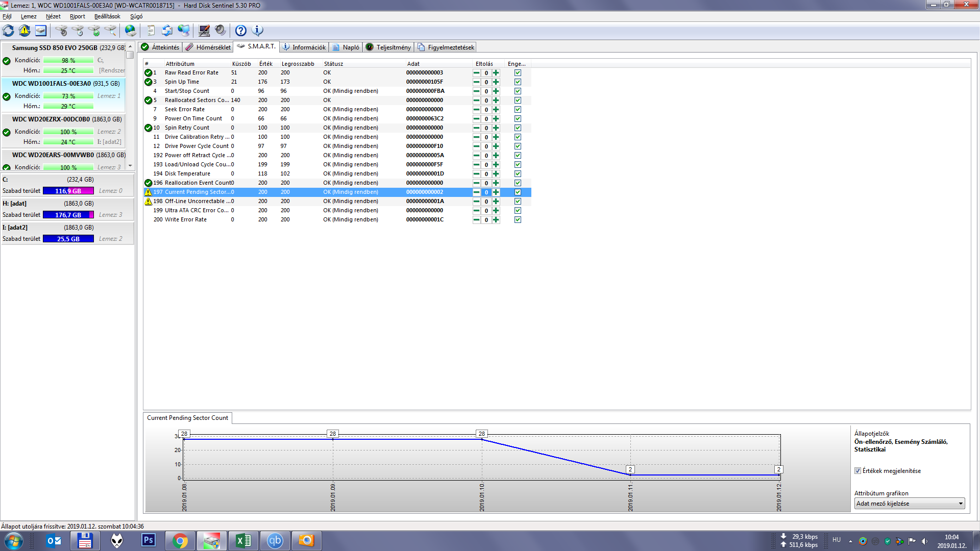The image size is (980, 551).
Task: Increase offset for Raw Read Error Rate
Action: 496,72
